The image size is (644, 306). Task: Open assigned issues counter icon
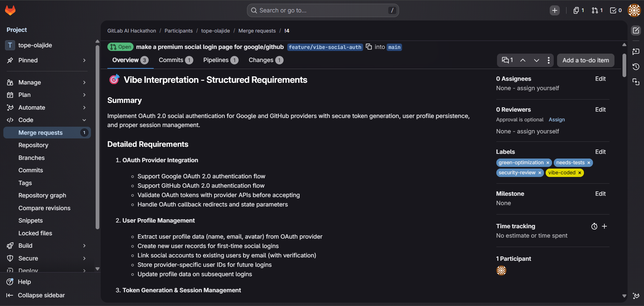coord(579,10)
